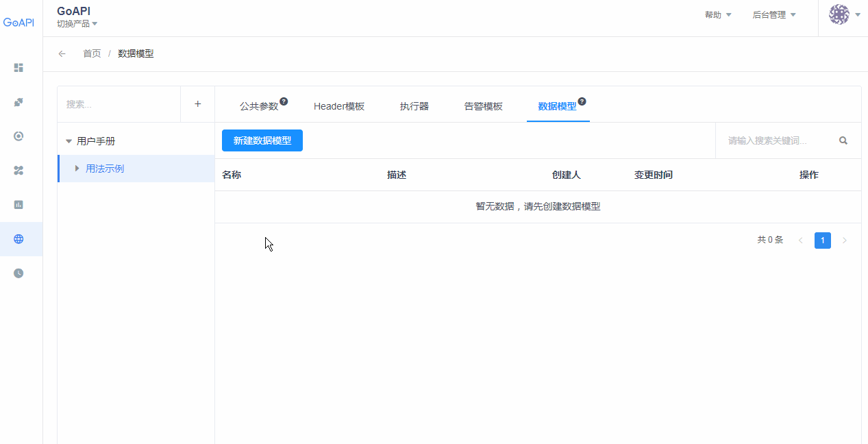This screenshot has height=444, width=868.
Task: Open the bar chart report icon in the sidebar
Action: pyautogui.click(x=18, y=205)
